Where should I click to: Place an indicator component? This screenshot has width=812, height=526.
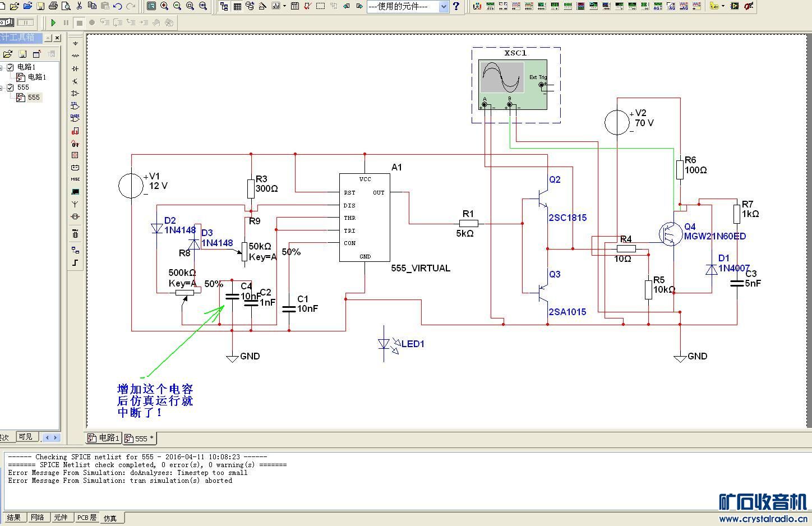(75, 155)
